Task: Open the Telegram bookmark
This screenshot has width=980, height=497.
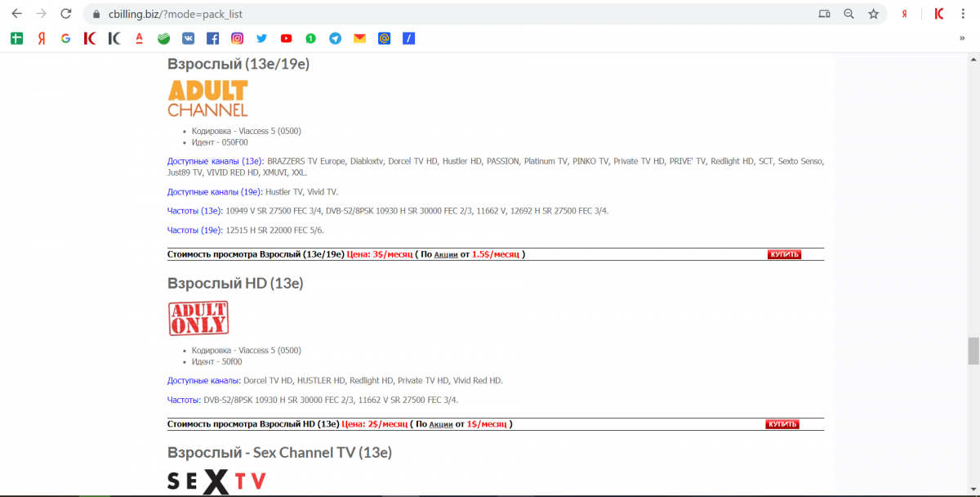Action: click(x=335, y=38)
